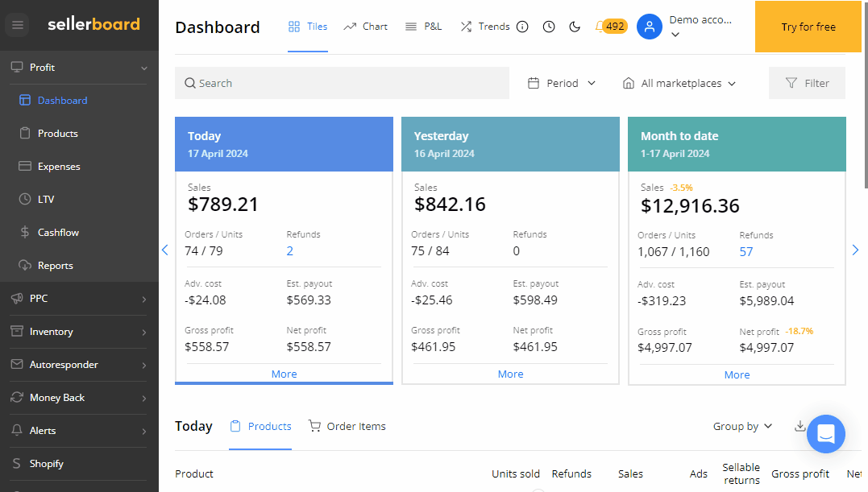Click the Net profit -18.7% indicator
Screen dimensions: 868x492
tap(799, 331)
